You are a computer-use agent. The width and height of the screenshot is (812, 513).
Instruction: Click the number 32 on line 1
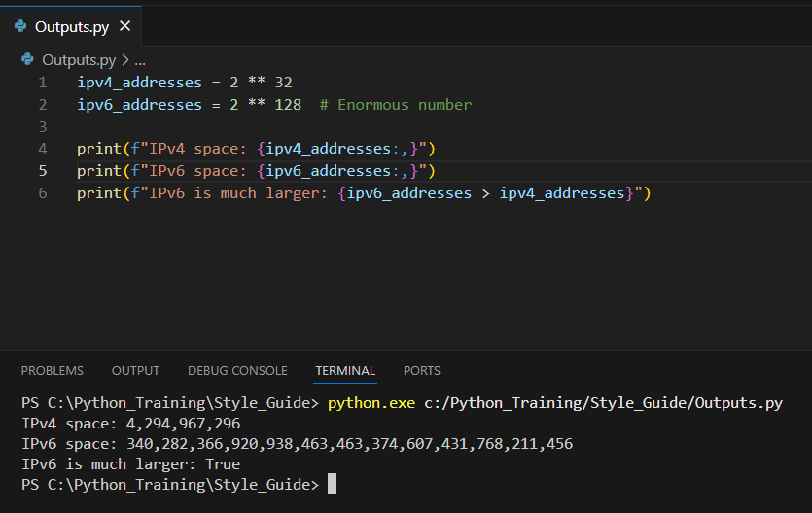pos(283,83)
